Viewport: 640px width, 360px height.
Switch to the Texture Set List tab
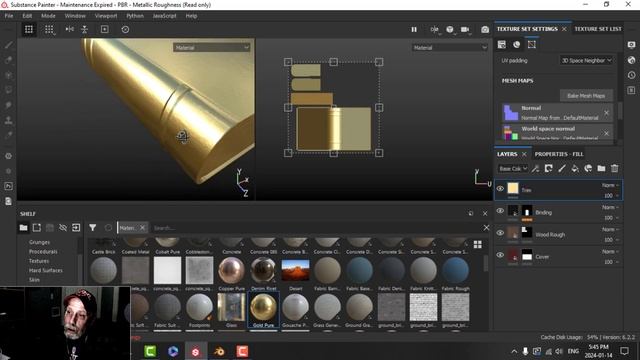click(598, 29)
